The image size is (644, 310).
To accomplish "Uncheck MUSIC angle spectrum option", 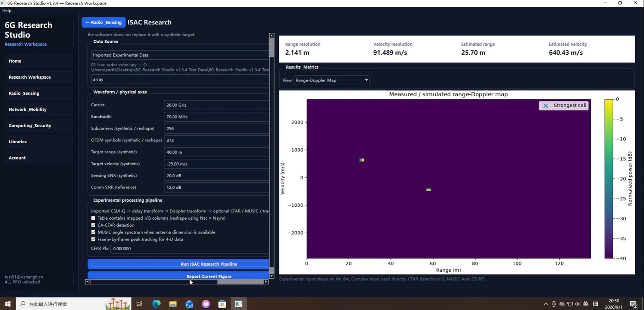I will coord(93,232).
